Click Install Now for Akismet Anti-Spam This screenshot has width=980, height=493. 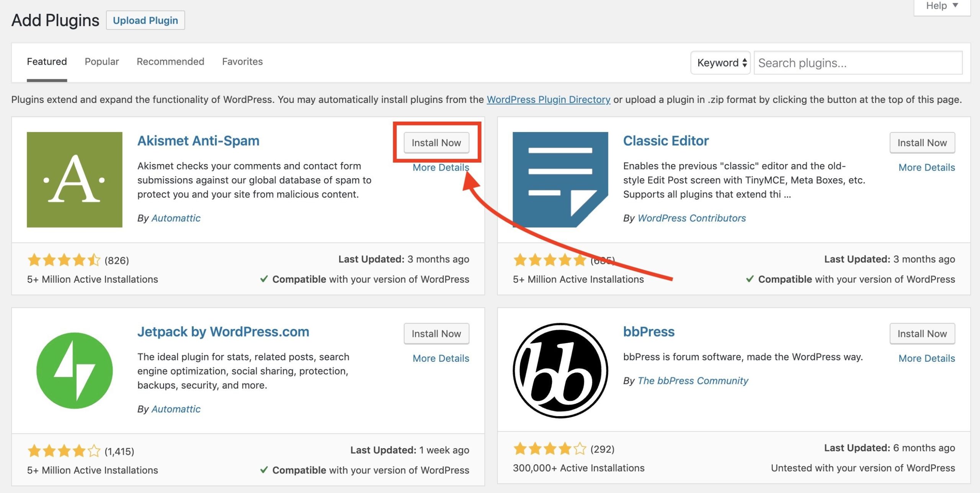[436, 142]
